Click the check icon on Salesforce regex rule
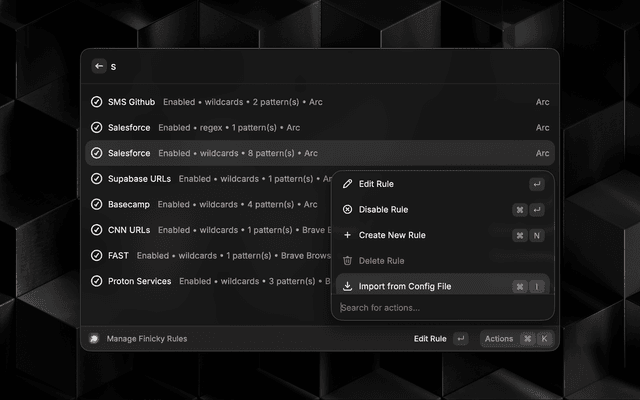This screenshot has height=400, width=640. 96,127
